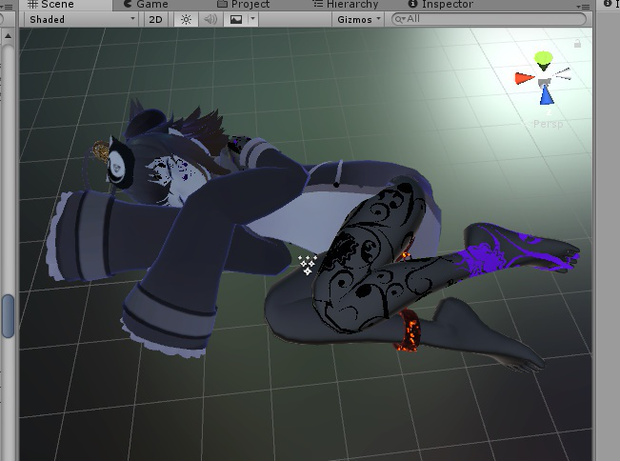Toggle scene view rotation lock
This screenshot has width=620, height=461.
coord(578,44)
